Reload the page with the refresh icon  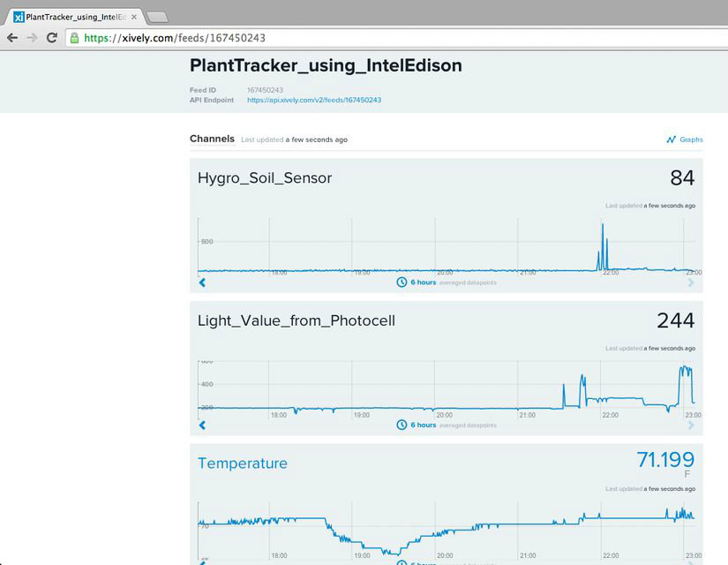(x=52, y=38)
